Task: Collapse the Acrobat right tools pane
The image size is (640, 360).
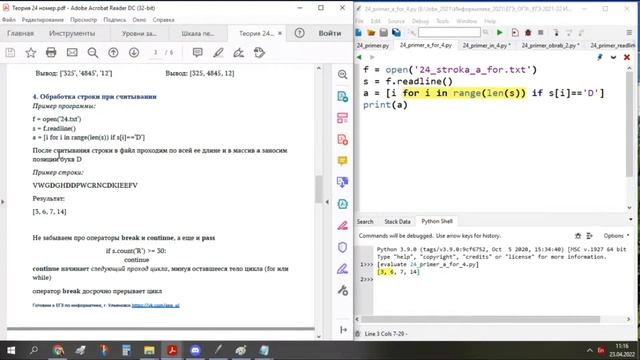Action: pyautogui.click(x=327, y=202)
